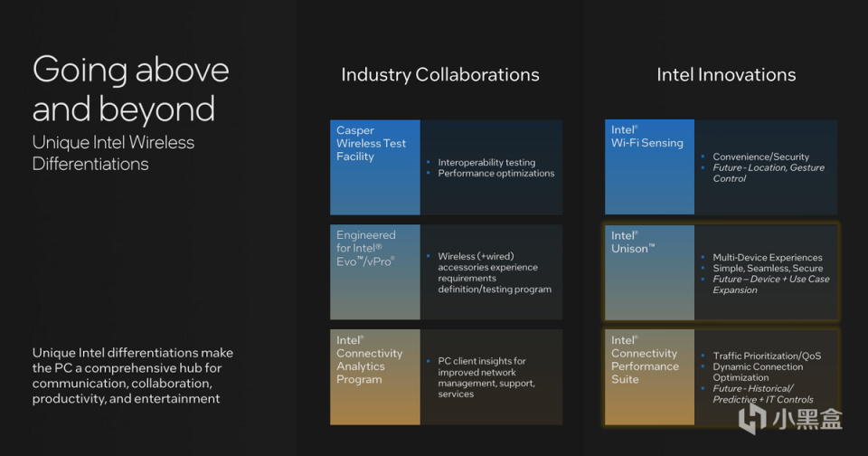
Task: Select the "Industry Collaborations" column heading
Action: (440, 75)
